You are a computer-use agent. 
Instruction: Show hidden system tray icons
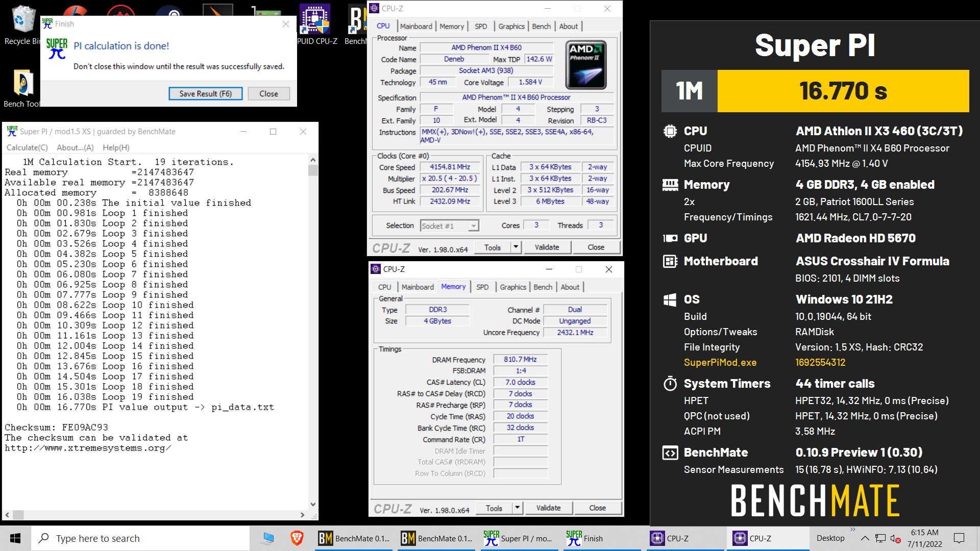(865, 538)
